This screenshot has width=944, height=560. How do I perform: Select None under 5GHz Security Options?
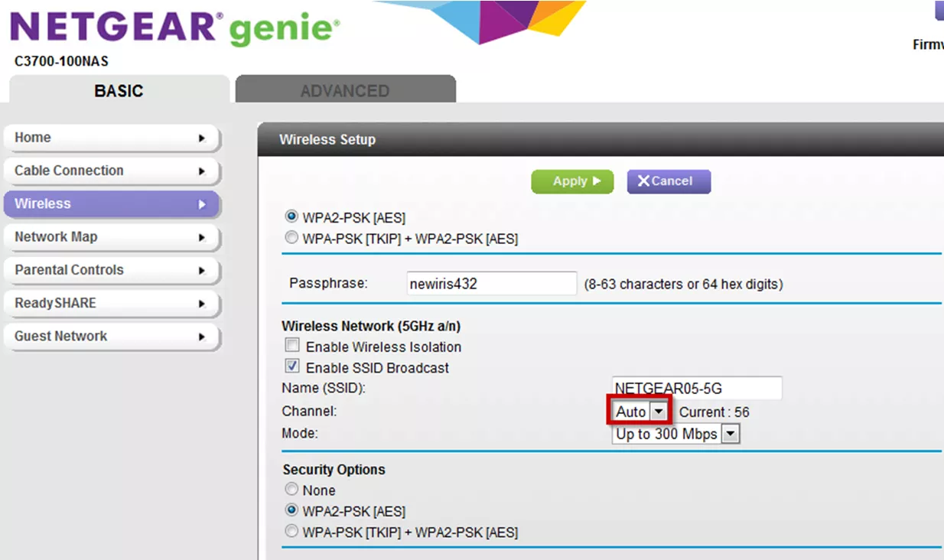[291, 490]
